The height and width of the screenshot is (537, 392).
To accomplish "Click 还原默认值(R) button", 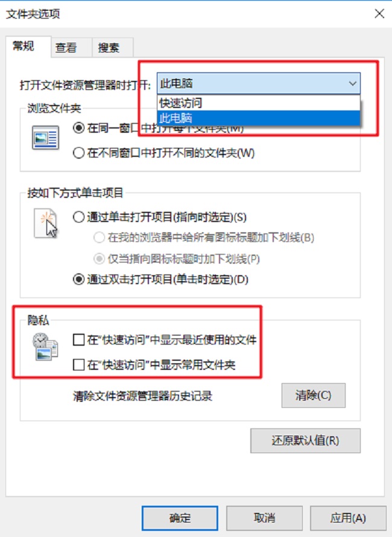I will coord(305,440).
